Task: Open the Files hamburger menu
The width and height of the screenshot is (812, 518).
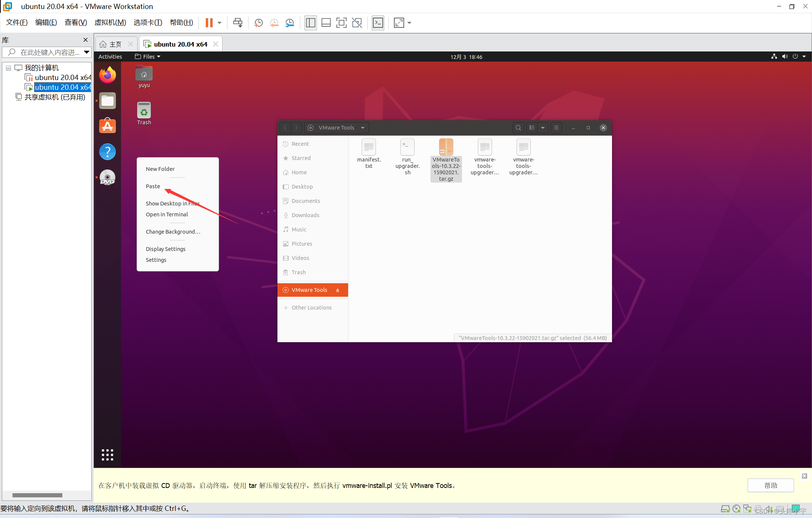Action: 556,128
